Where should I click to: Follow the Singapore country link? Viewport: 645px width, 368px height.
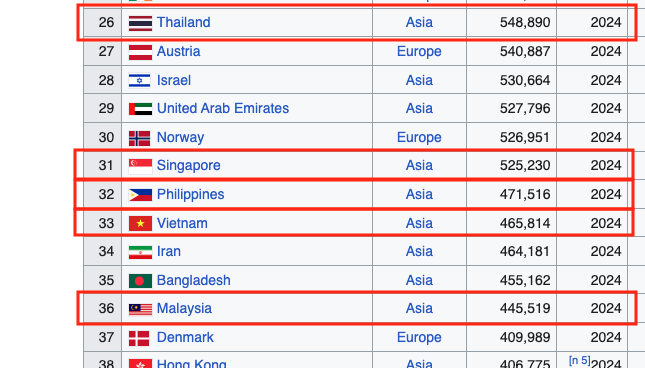click(188, 165)
